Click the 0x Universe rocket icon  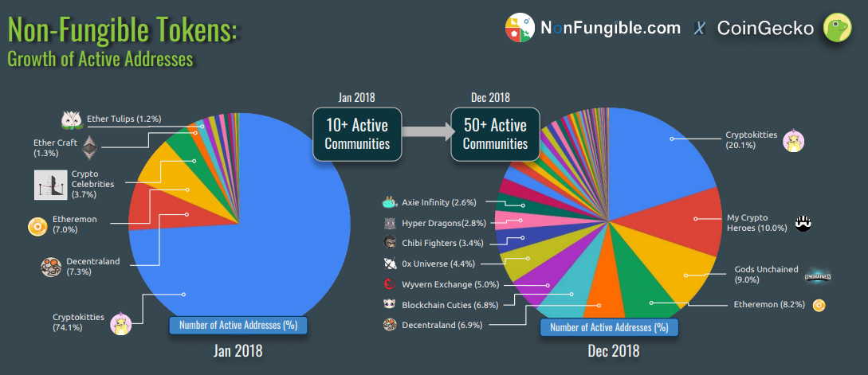390,263
